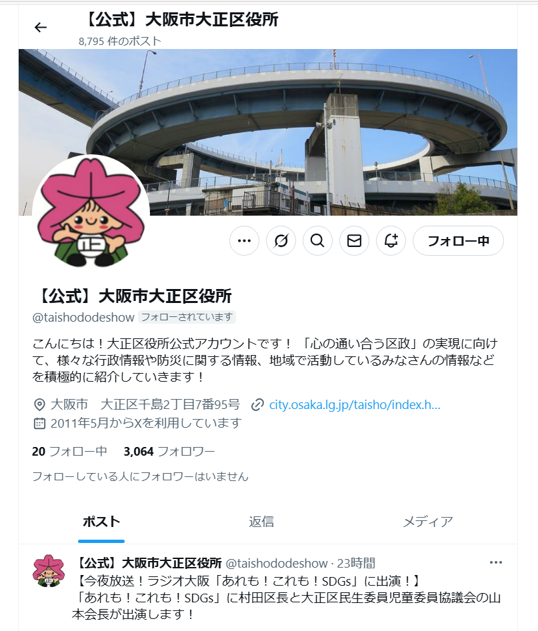The image size is (538, 631).
Task: Click the small avatar beside the post
Action: (49, 570)
